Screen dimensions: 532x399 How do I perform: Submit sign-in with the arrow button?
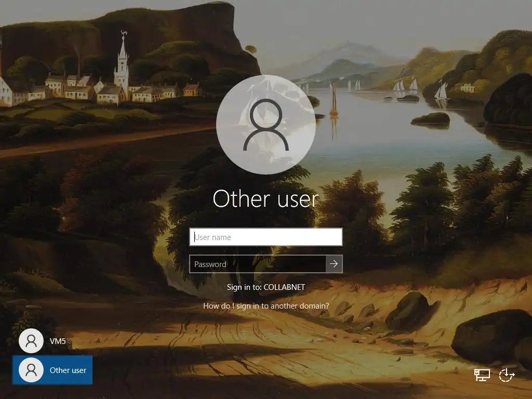pos(334,264)
